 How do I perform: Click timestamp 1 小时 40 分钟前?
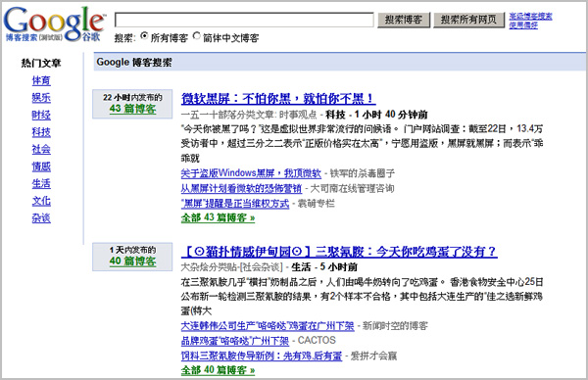pos(391,115)
